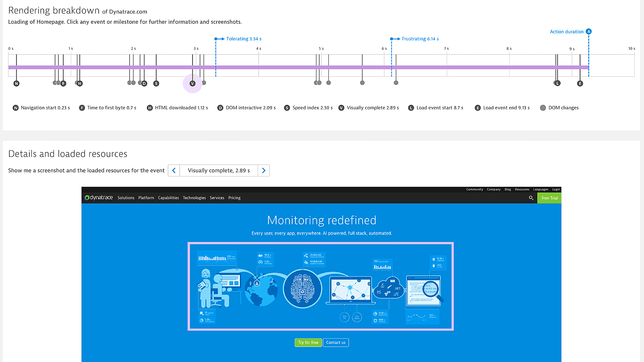Click the L load event start marker
644x362 pixels.
tap(557, 84)
